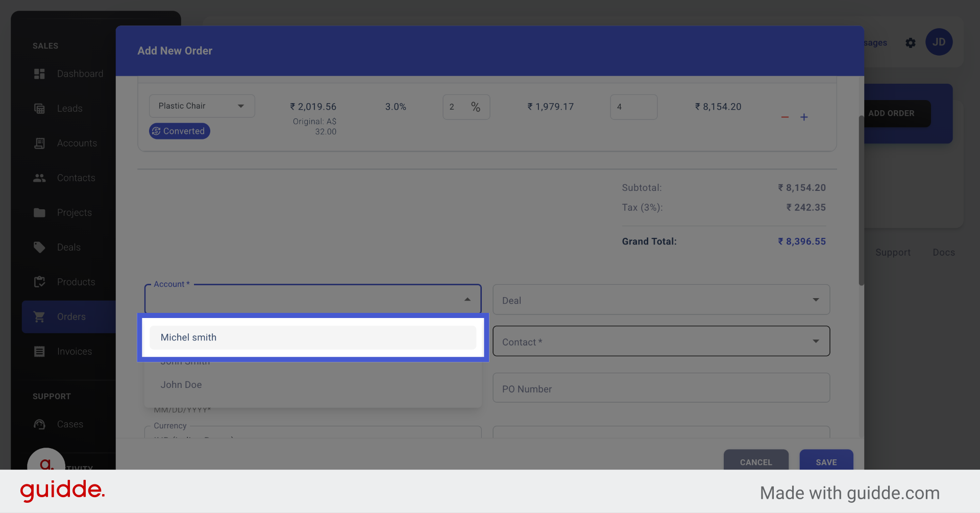Click the plus icon to add line item
Image resolution: width=980 pixels, height=513 pixels.
[804, 117]
